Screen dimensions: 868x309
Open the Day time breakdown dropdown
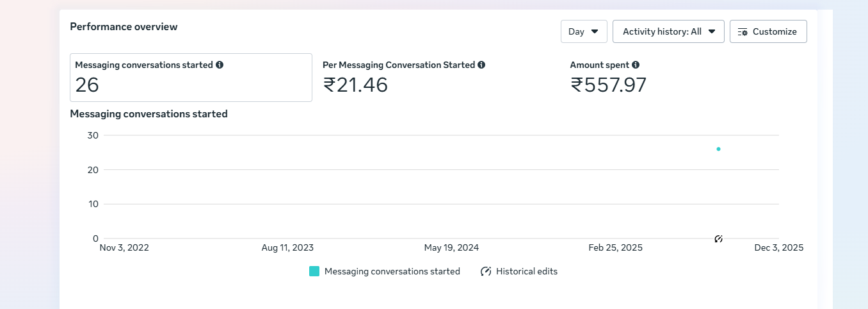[583, 31]
